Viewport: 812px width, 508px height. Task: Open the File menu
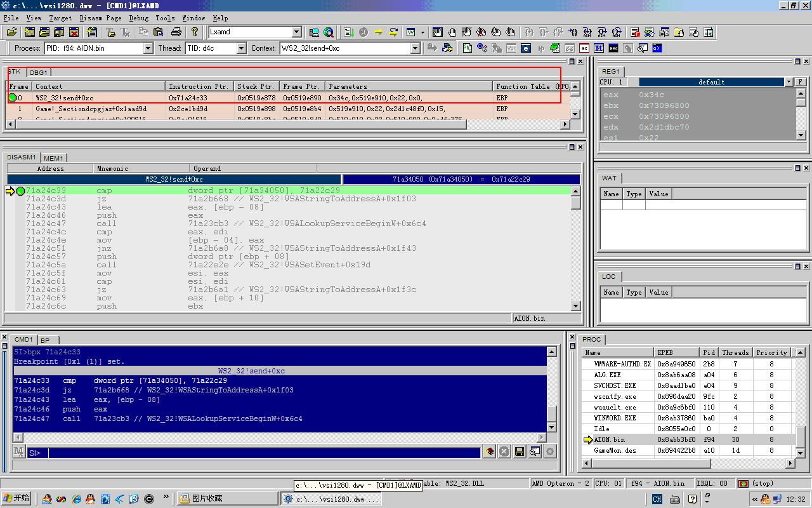point(11,18)
